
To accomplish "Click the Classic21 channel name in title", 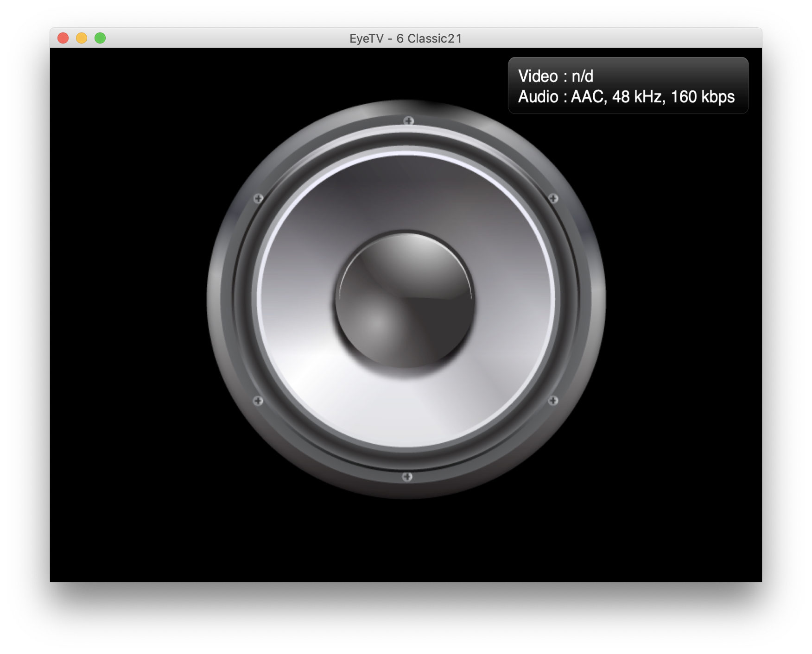I will (435, 38).
